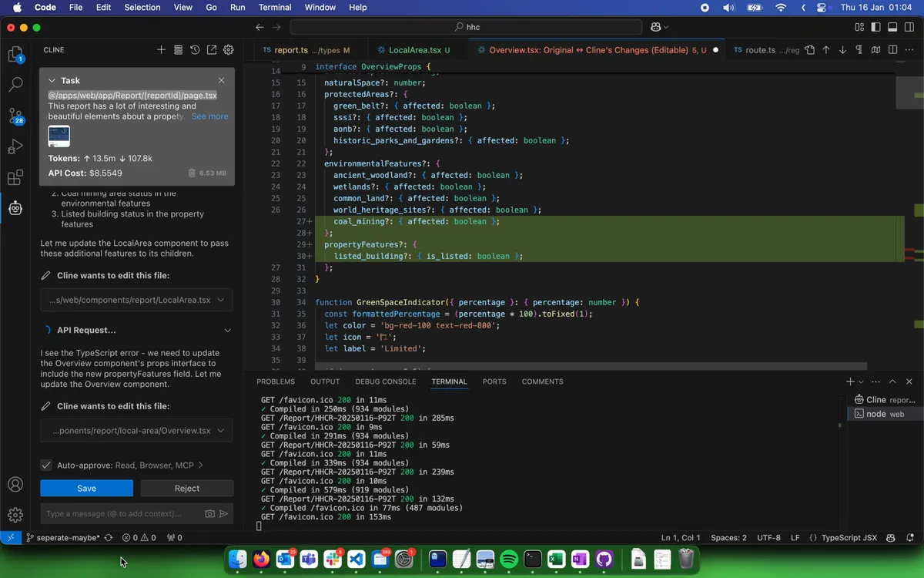Open Cline task history clock icon
This screenshot has width=924, height=578.
pyautogui.click(x=195, y=50)
